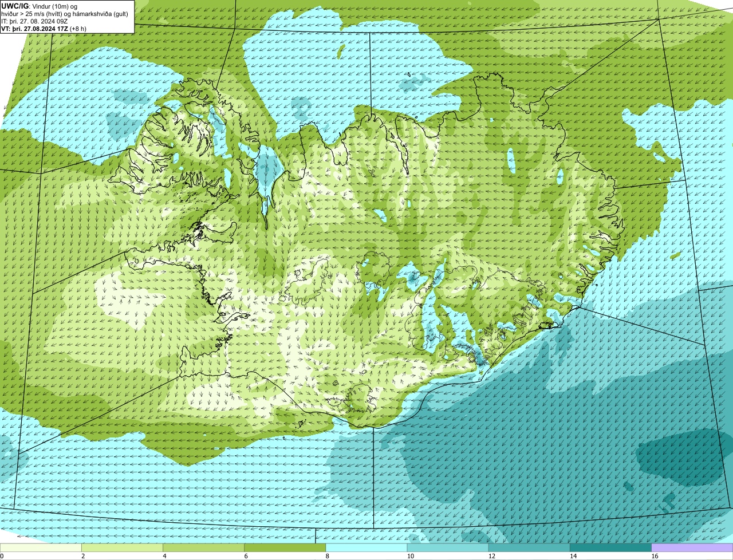The height and width of the screenshot is (560, 733).
Task: Click the olive green 6–8 m/s legend swatch
Action: 285,547
